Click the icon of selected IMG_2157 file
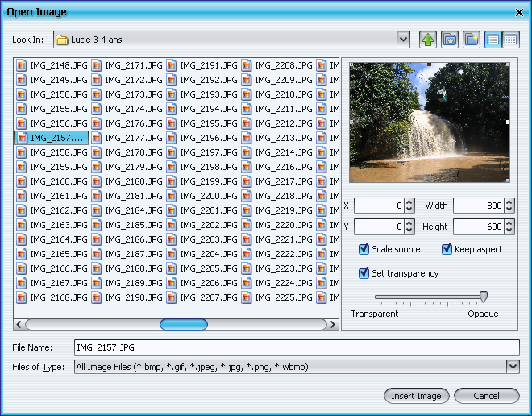The width and height of the screenshot is (532, 416). click(22, 138)
